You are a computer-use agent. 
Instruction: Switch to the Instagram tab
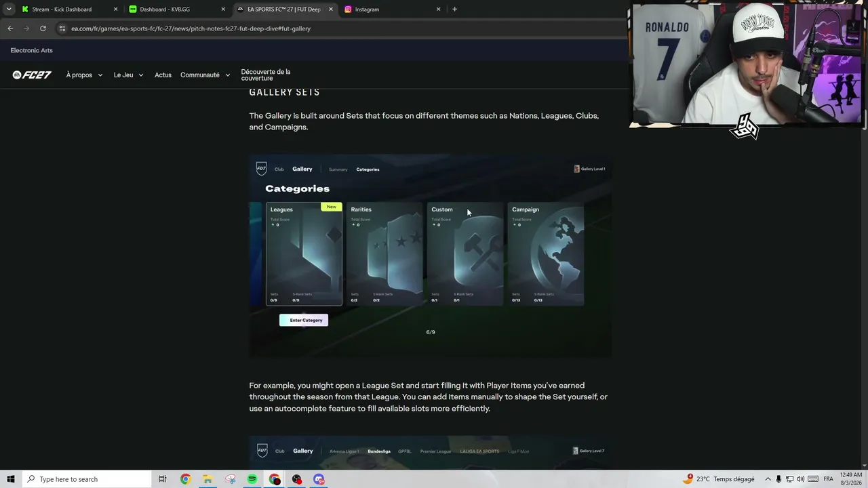(x=393, y=9)
